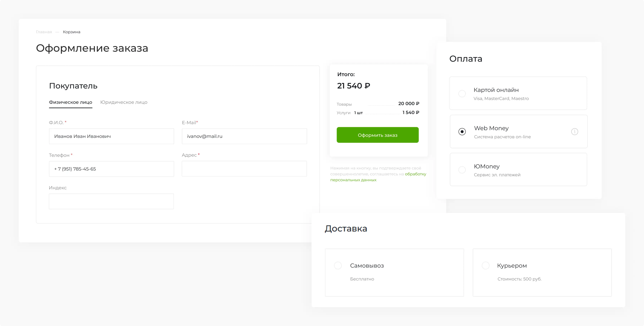Image resolution: width=644 pixels, height=326 pixels.
Task: Select Web Money payment radio button
Action: point(462,132)
